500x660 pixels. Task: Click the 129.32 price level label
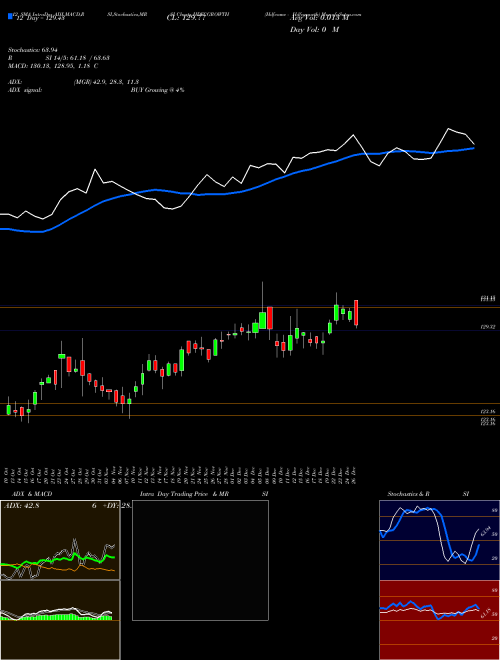(x=488, y=327)
